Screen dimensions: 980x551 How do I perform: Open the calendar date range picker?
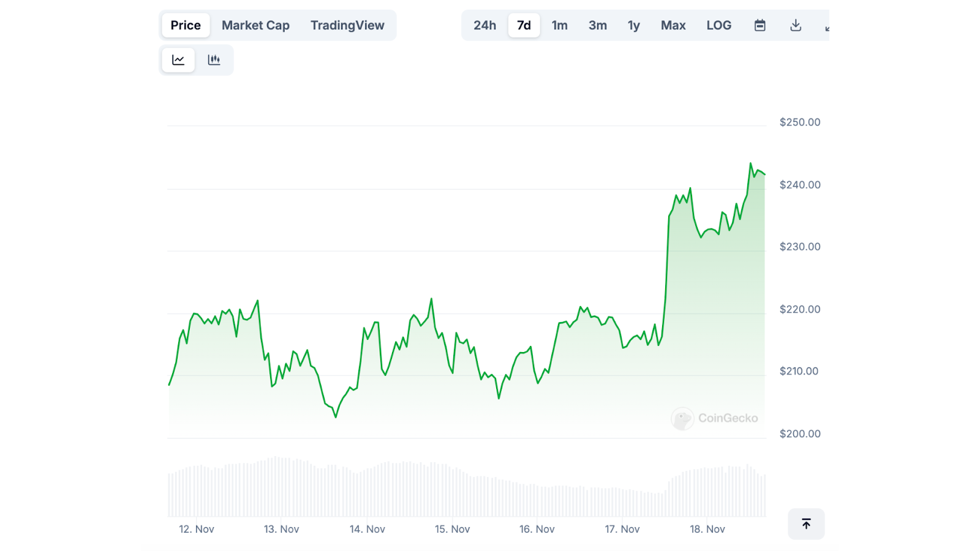click(760, 25)
